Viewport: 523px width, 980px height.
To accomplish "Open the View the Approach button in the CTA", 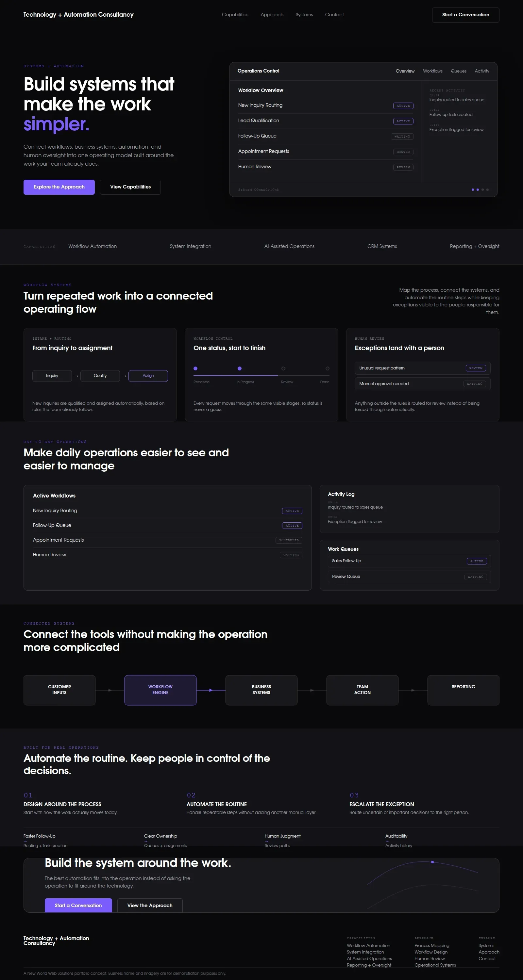I will coord(150,905).
